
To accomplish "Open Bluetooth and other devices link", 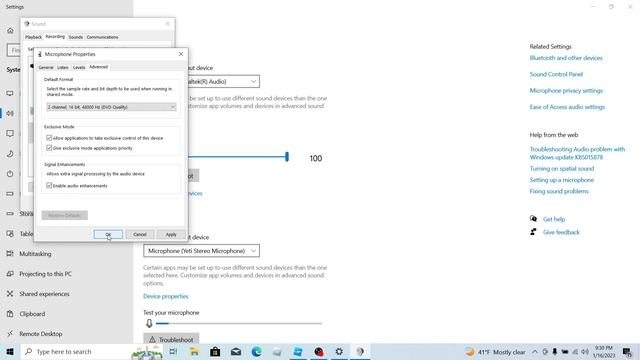I will coord(566,58).
